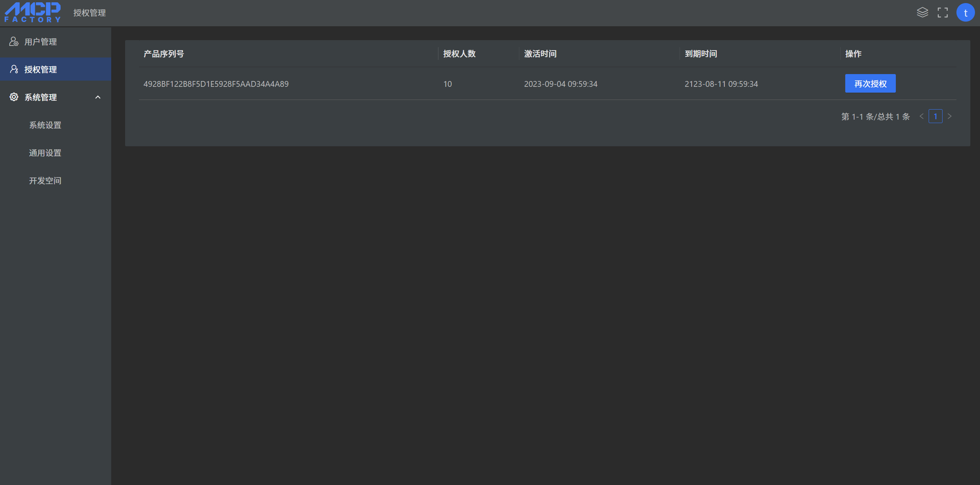Viewport: 980px width, 485px height.
Task: Open the user avatar 't' menu
Action: (x=965, y=13)
